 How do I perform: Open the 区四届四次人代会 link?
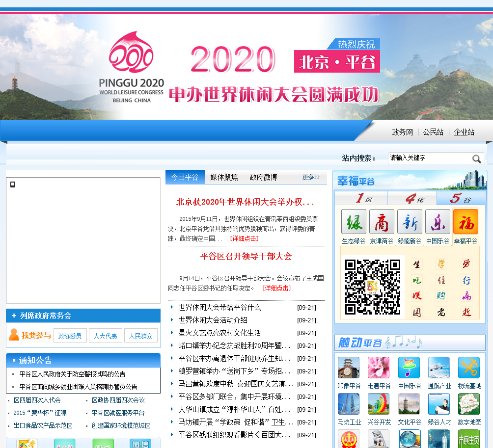[x=37, y=400]
